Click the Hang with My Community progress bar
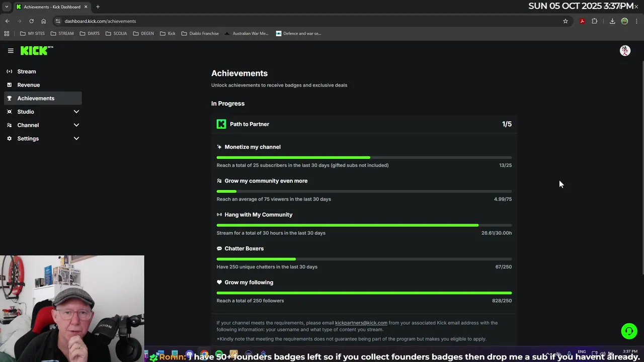Screen dimensions: 644x362 click(x=364, y=225)
